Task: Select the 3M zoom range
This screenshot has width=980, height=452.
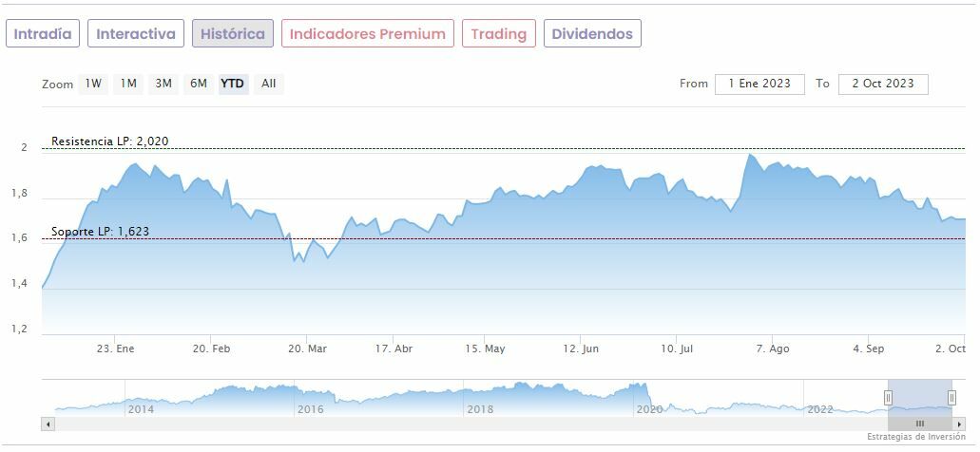Action: (163, 84)
